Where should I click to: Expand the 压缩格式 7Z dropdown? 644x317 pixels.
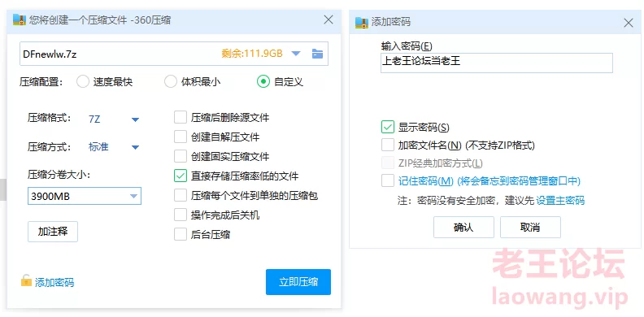[x=135, y=119]
